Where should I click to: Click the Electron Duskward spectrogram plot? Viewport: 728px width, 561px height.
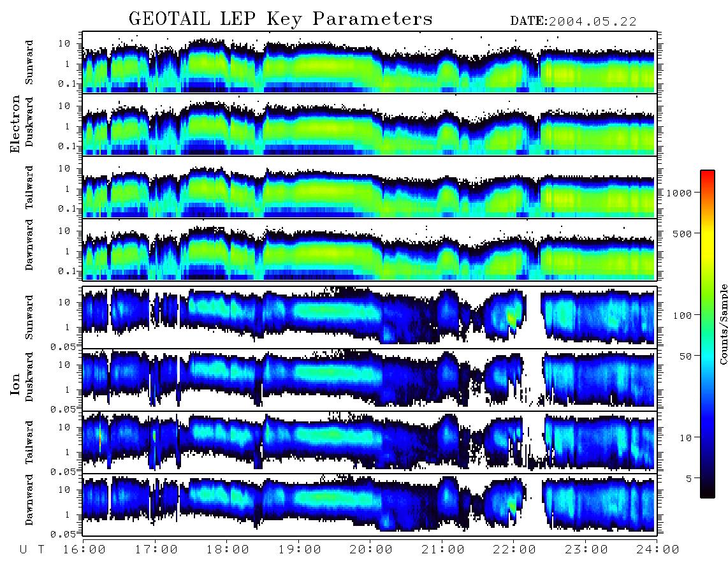click(370, 124)
